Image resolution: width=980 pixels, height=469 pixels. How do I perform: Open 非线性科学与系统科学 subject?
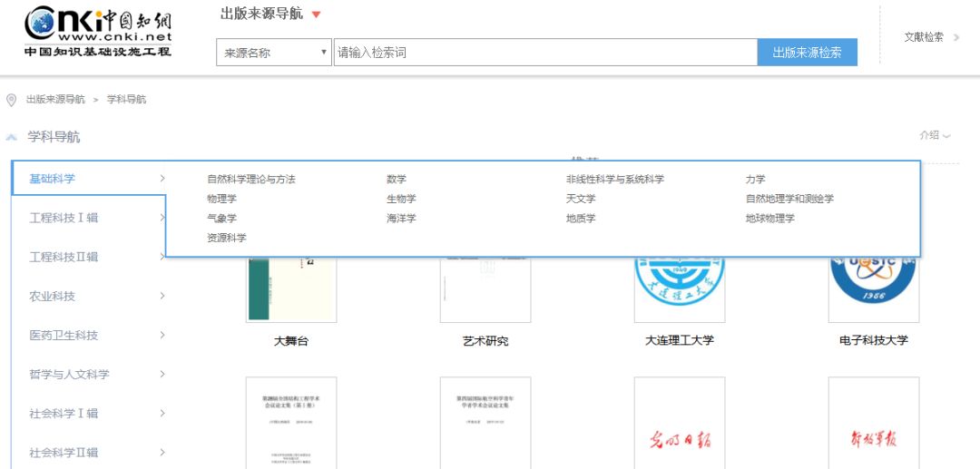(615, 180)
